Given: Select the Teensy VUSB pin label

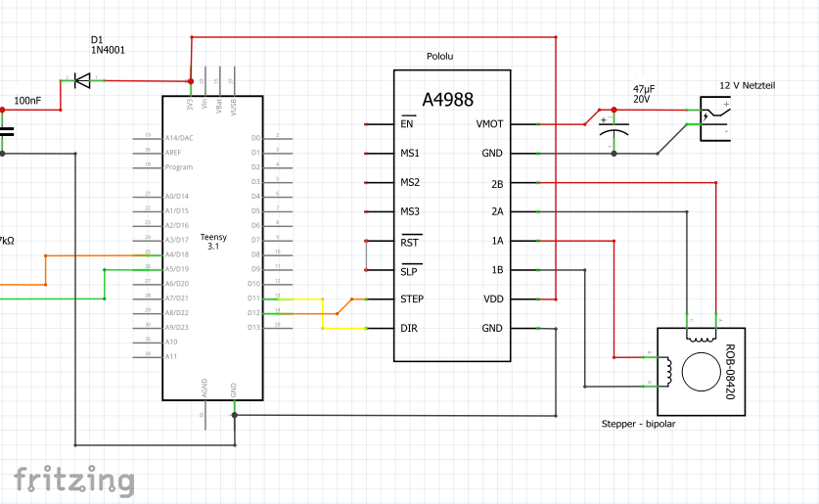Looking at the screenshot, I should click(234, 106).
